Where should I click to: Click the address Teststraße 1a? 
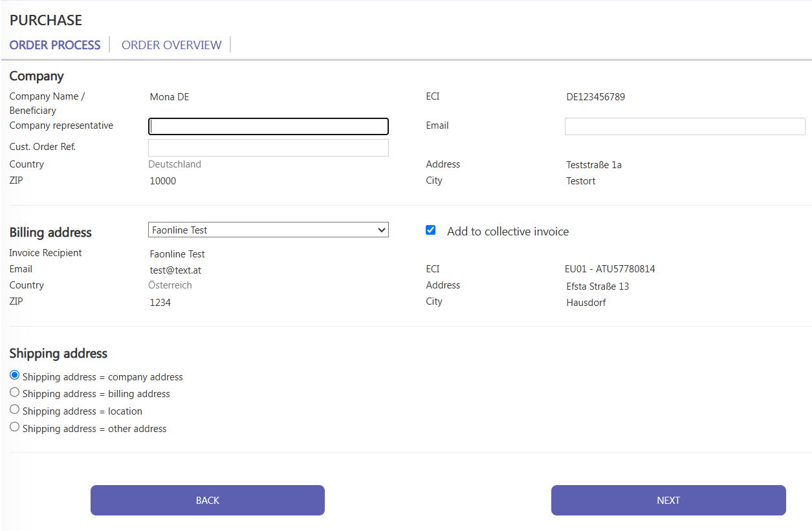click(594, 165)
